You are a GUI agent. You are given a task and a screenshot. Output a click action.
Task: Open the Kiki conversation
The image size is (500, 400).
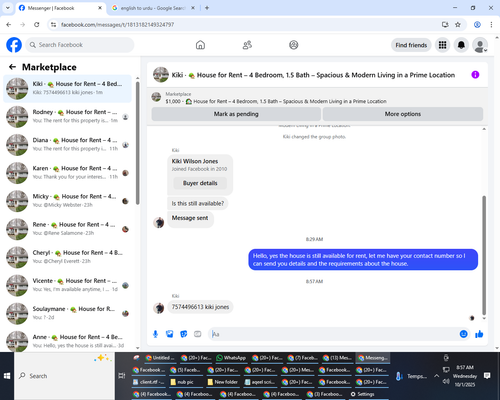(x=67, y=88)
